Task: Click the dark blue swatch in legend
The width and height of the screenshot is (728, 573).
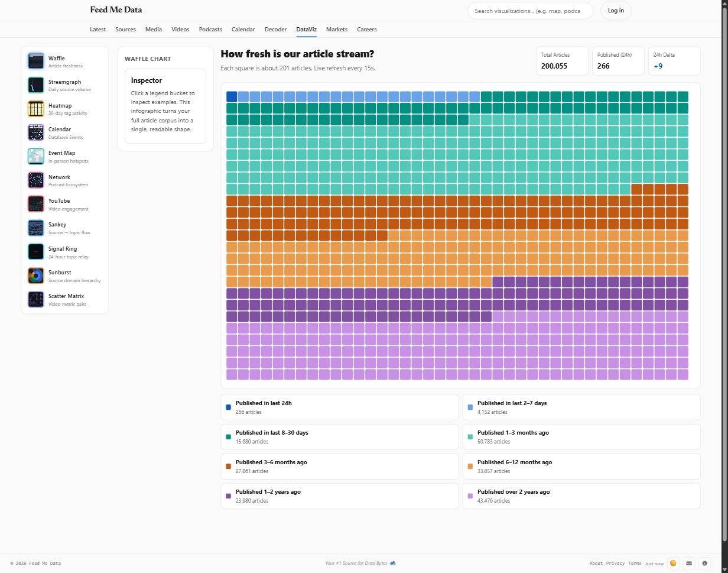Action: [229, 407]
